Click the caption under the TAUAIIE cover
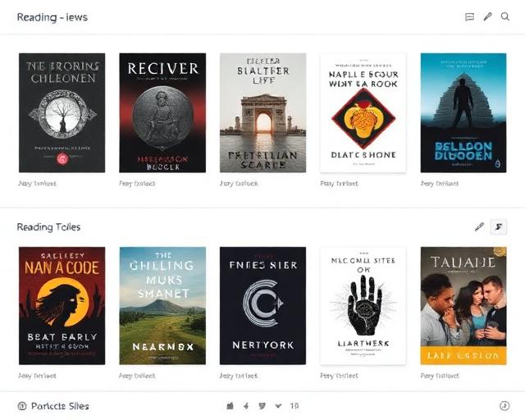Image resolution: width=525 pixels, height=420 pixels. coord(440,376)
